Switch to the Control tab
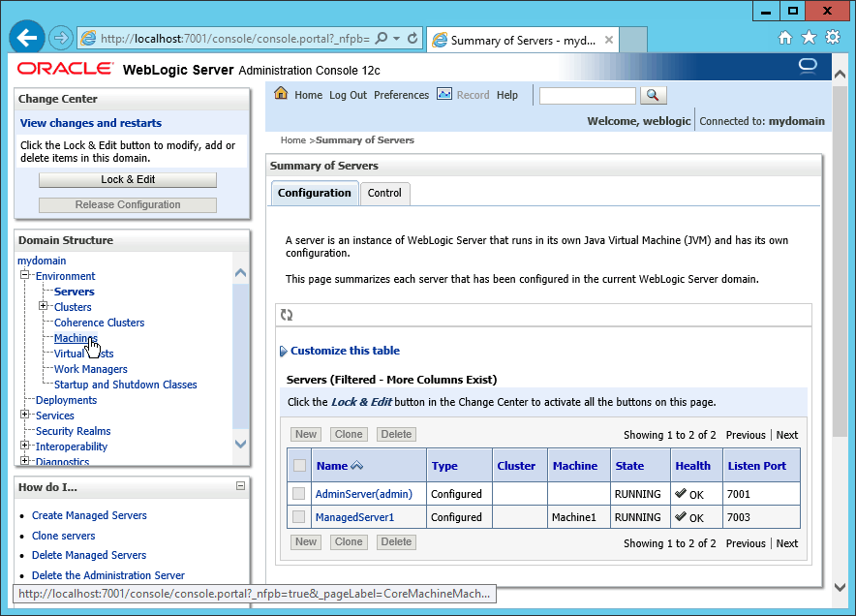 point(384,193)
